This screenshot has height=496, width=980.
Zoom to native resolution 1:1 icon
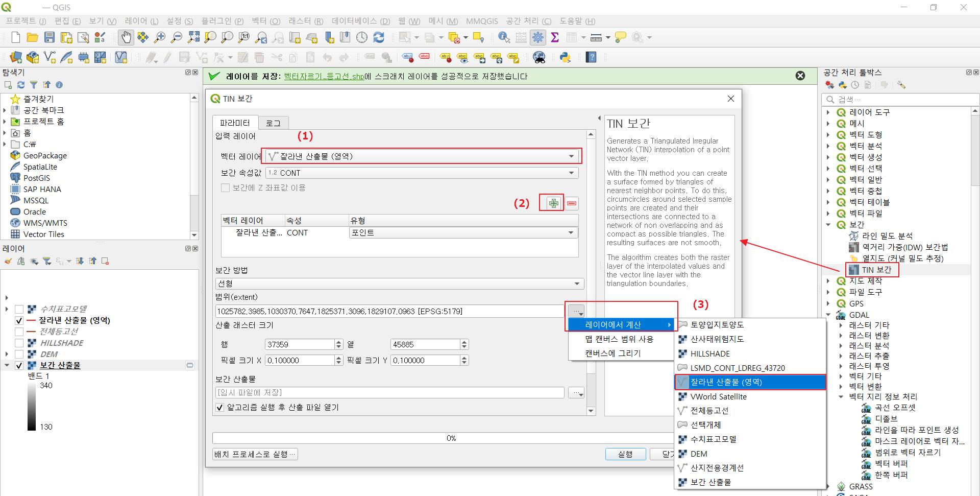click(244, 37)
